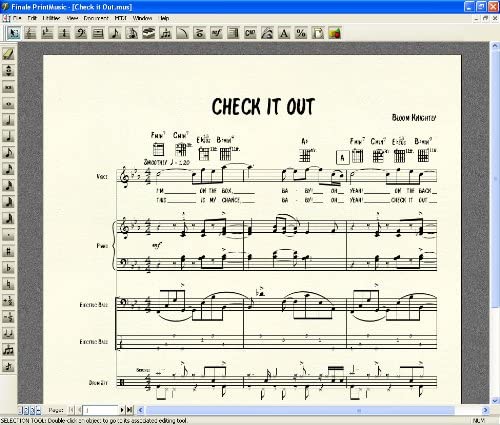Select layer 2 button at bottom left
Image resolution: width=500 pixels, height=425 pixels.
point(27,410)
